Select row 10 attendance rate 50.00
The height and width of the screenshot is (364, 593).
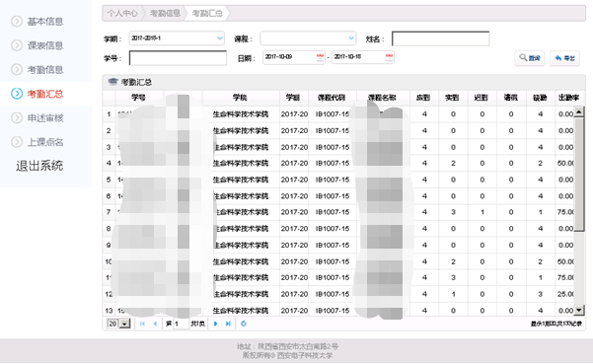(x=565, y=261)
